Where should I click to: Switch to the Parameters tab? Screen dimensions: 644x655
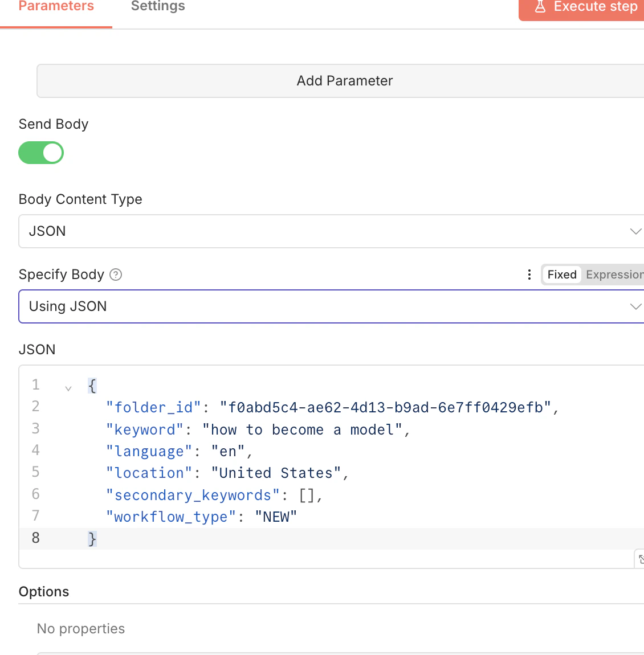(x=56, y=7)
